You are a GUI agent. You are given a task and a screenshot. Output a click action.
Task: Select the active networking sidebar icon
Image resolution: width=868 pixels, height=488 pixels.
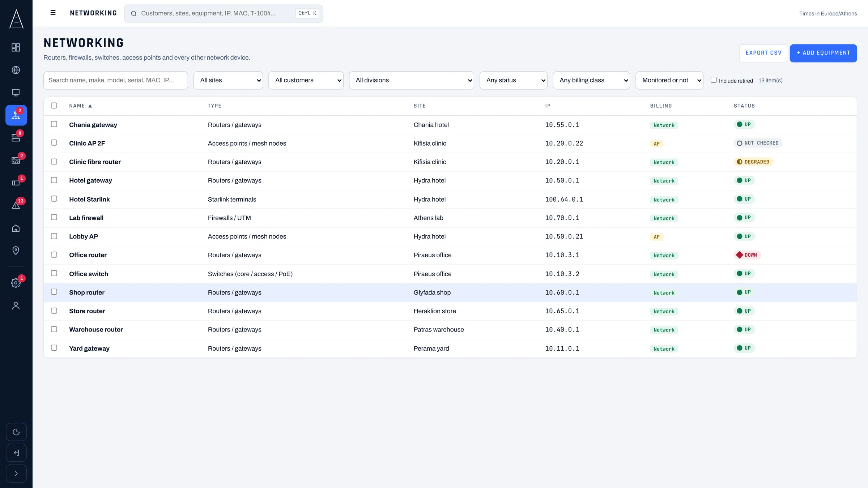[16, 115]
